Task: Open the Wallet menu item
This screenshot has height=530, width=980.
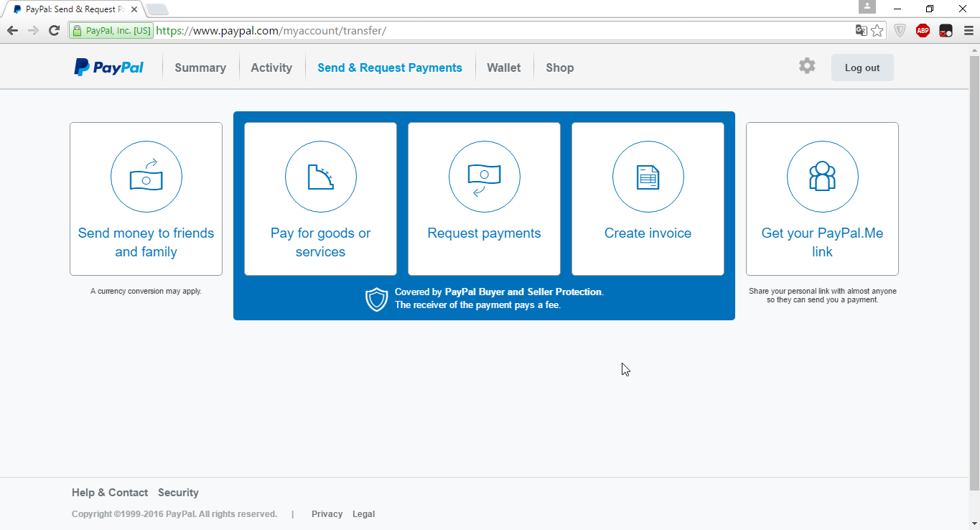Action: tap(503, 67)
